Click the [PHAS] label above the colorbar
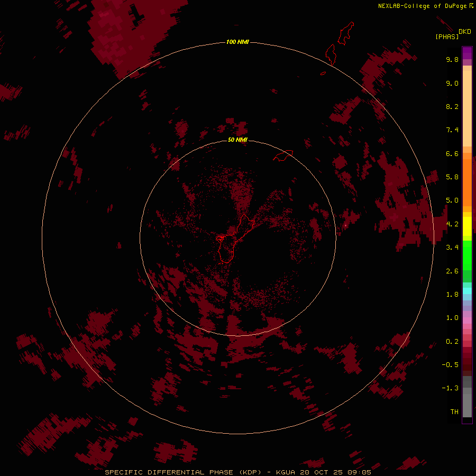 [x=447, y=36]
